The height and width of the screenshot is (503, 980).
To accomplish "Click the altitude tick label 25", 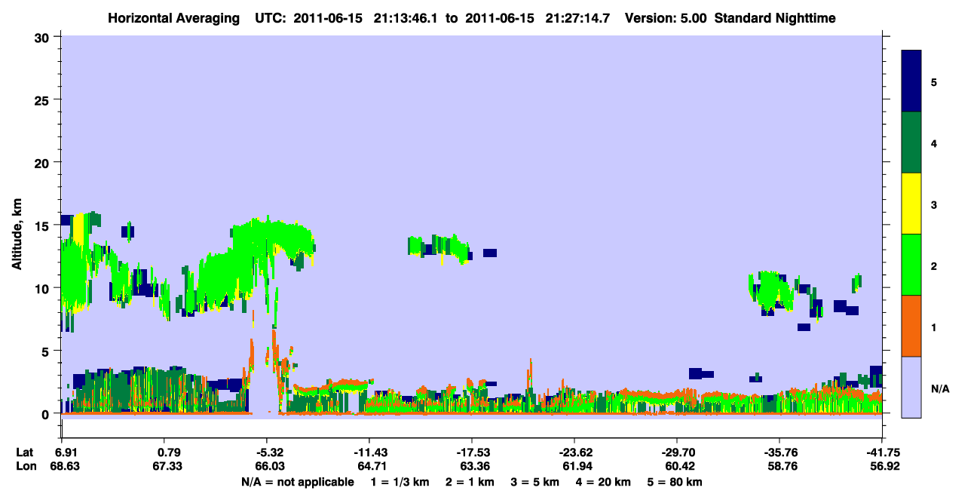I will (44, 100).
